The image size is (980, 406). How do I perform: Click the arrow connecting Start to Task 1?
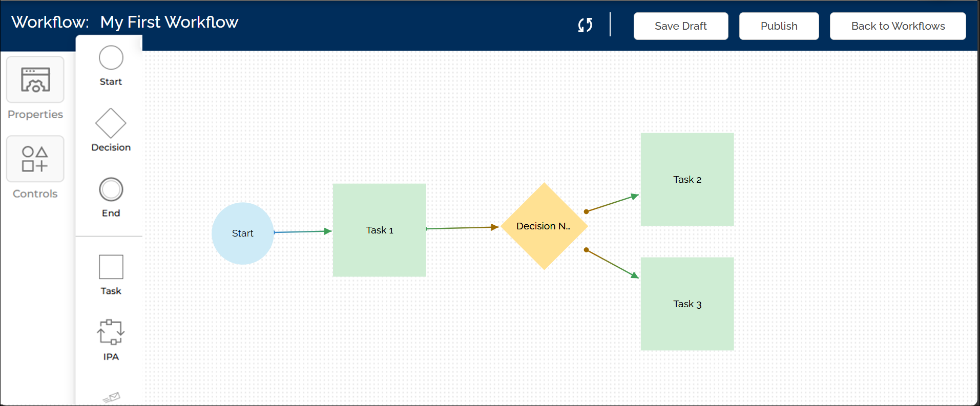(x=302, y=232)
